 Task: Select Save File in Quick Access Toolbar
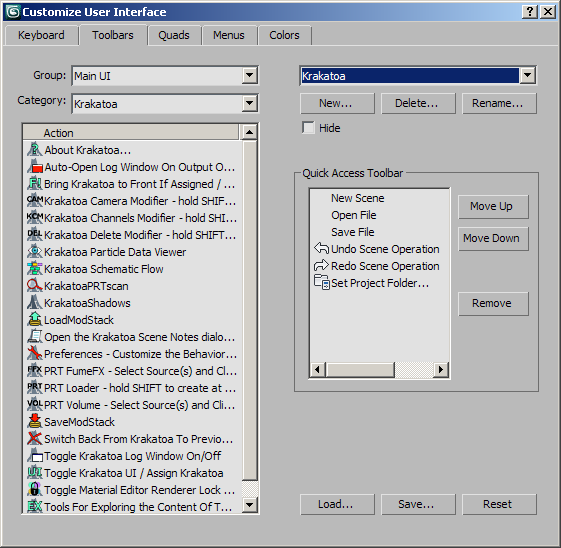[352, 232]
